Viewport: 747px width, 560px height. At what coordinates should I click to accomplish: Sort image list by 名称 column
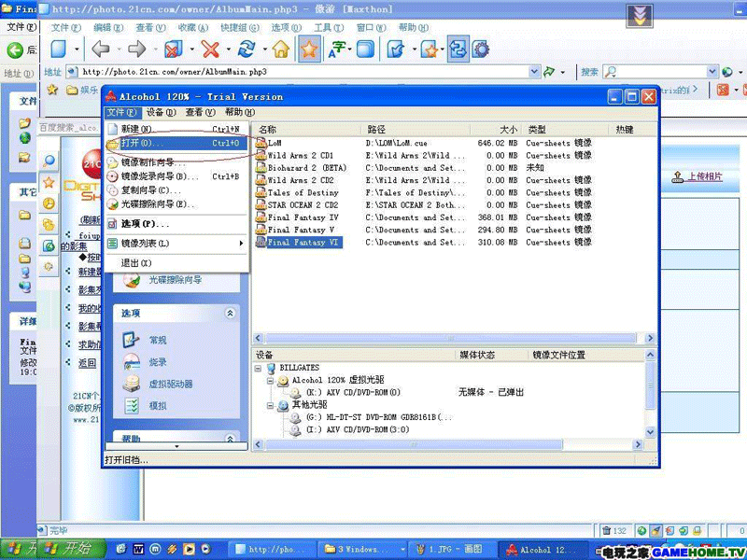point(307,130)
